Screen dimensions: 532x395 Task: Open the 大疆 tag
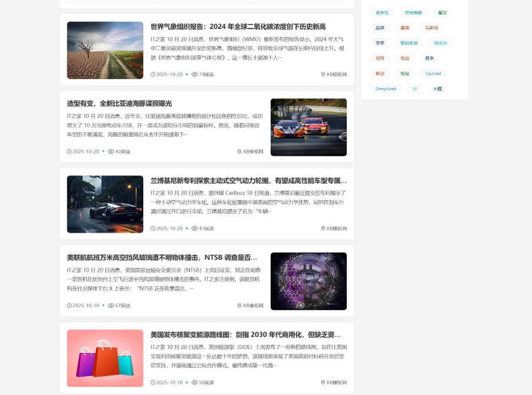click(x=437, y=88)
